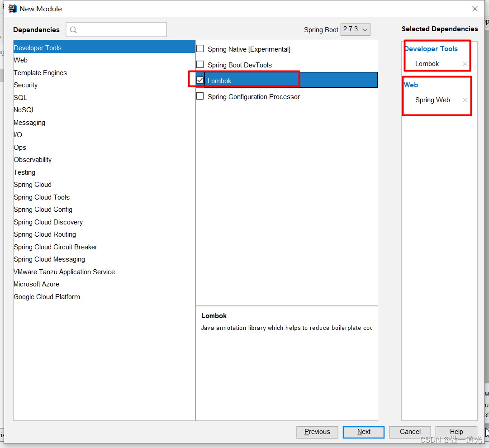Image resolution: width=489 pixels, height=448 pixels.
Task: Open Spring Cloud Discovery category
Action: point(48,222)
